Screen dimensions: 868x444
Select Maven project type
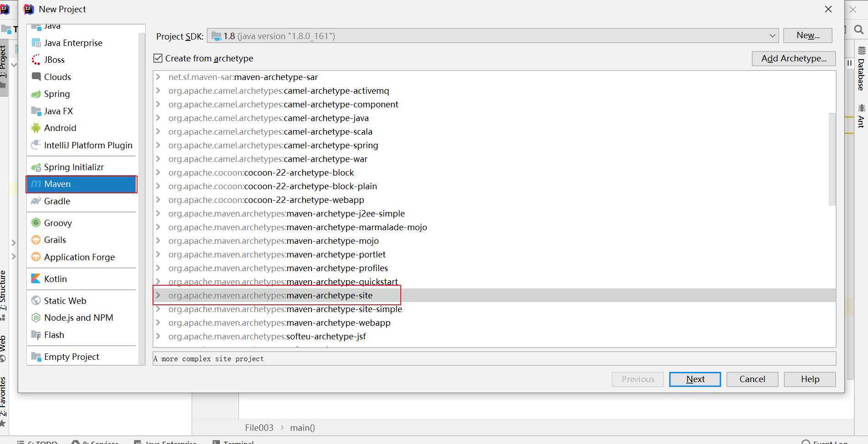click(x=82, y=184)
